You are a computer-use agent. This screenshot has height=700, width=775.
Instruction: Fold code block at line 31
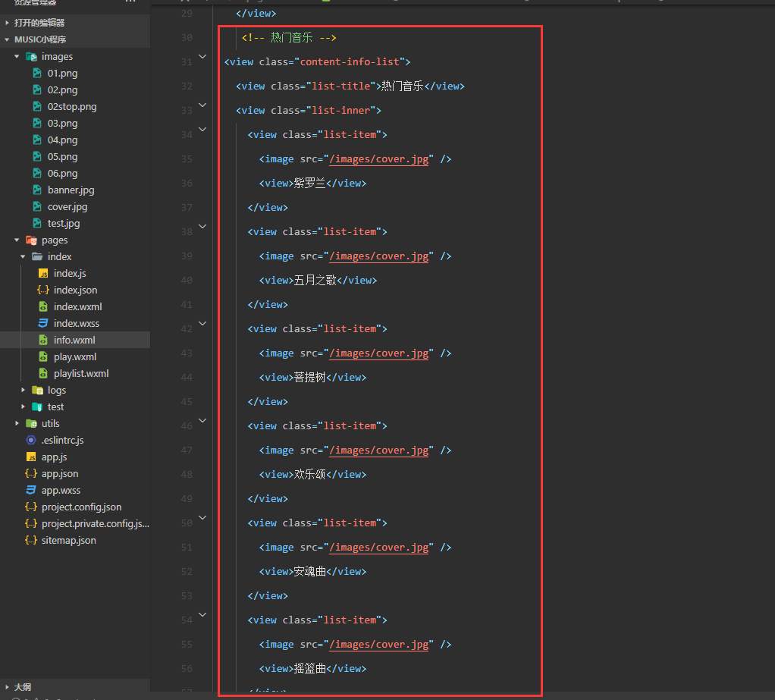tap(202, 56)
